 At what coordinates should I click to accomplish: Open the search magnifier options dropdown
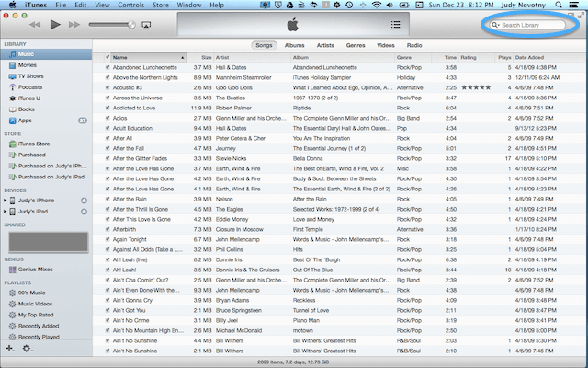pyautogui.click(x=496, y=25)
